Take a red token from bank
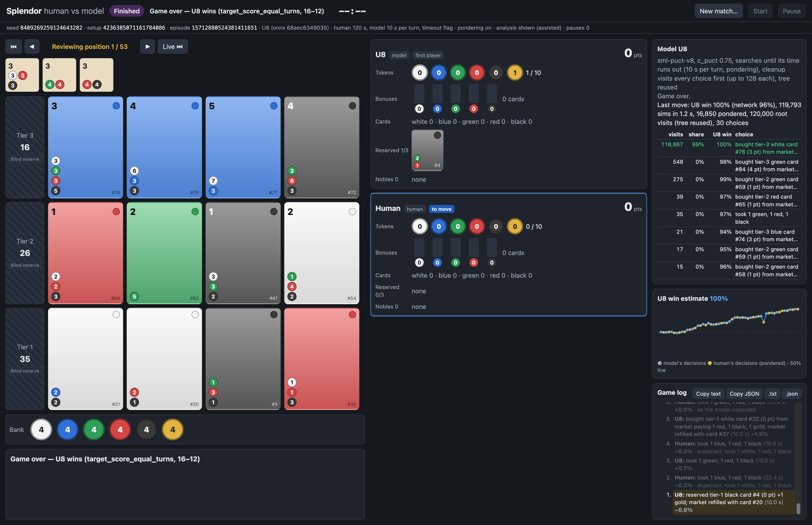Screen dimensions: 812x525 coord(120,430)
